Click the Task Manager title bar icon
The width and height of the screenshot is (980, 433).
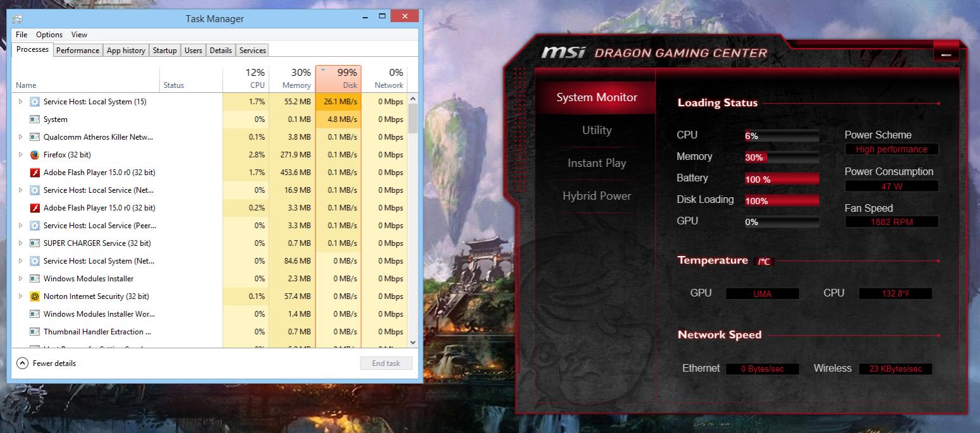(x=18, y=19)
